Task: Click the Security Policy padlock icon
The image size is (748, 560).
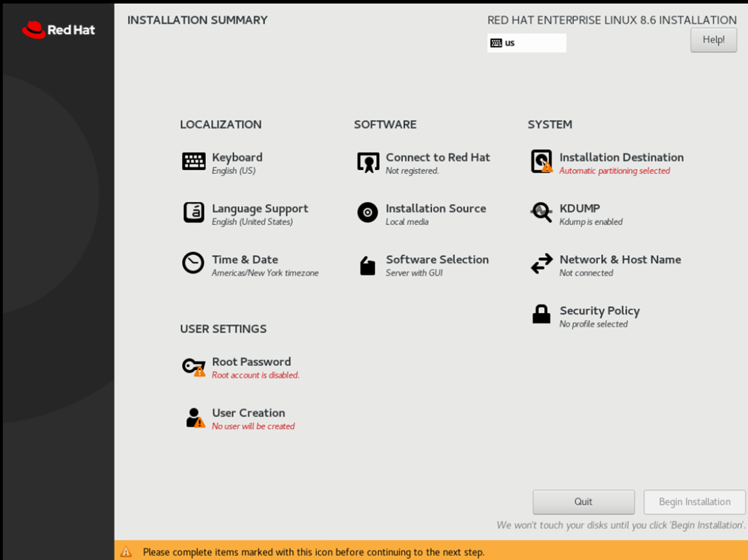Action: 541,314
